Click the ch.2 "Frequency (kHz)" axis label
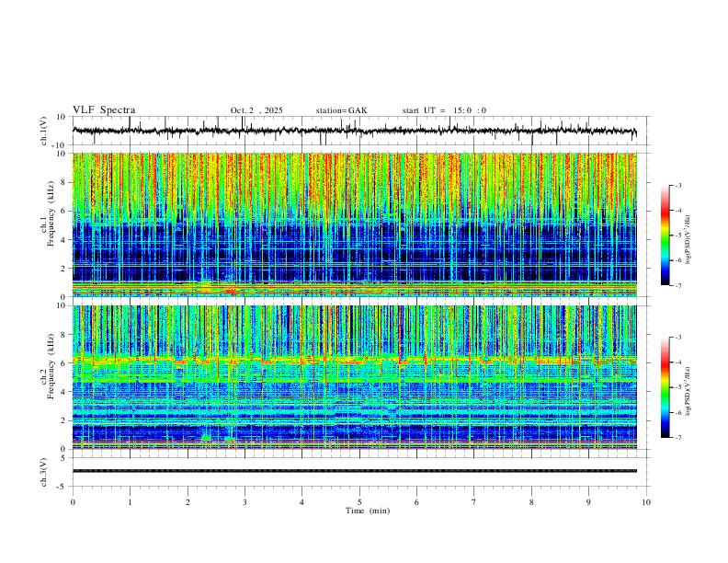Screen dimensions: 728x563 tap(51, 366)
